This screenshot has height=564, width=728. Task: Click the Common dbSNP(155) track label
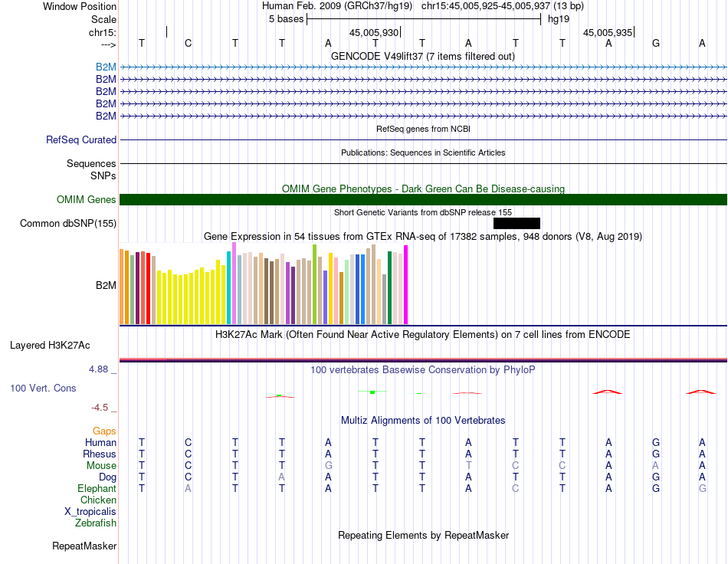click(x=67, y=223)
